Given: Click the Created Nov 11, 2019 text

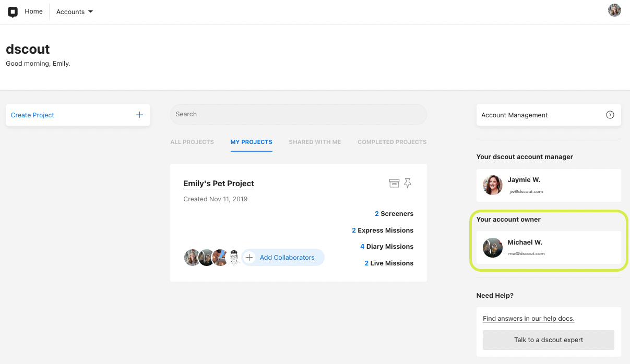Looking at the screenshot, I should point(216,199).
